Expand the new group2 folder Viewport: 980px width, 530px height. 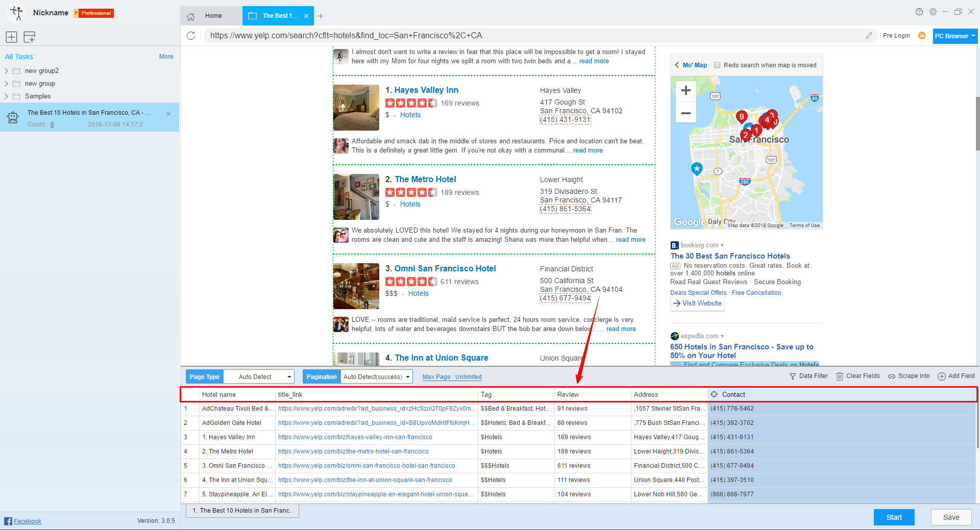[6, 71]
